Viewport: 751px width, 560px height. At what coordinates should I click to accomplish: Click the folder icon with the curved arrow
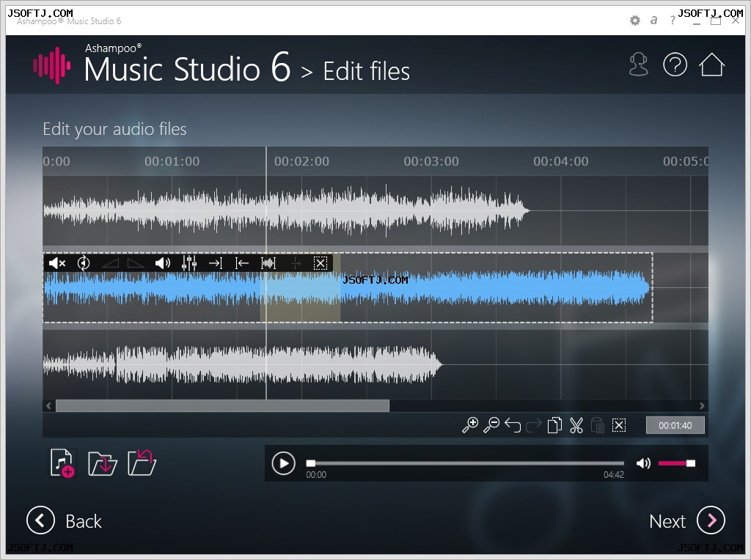tap(142, 463)
